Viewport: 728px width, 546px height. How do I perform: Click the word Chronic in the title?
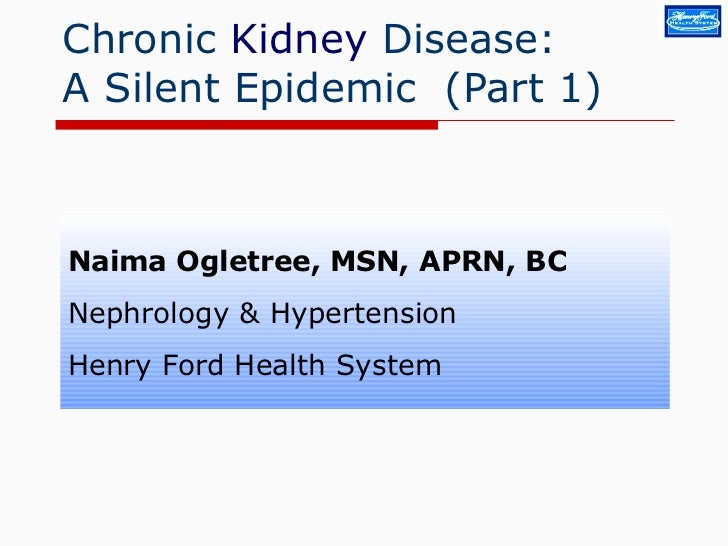pos(140,39)
